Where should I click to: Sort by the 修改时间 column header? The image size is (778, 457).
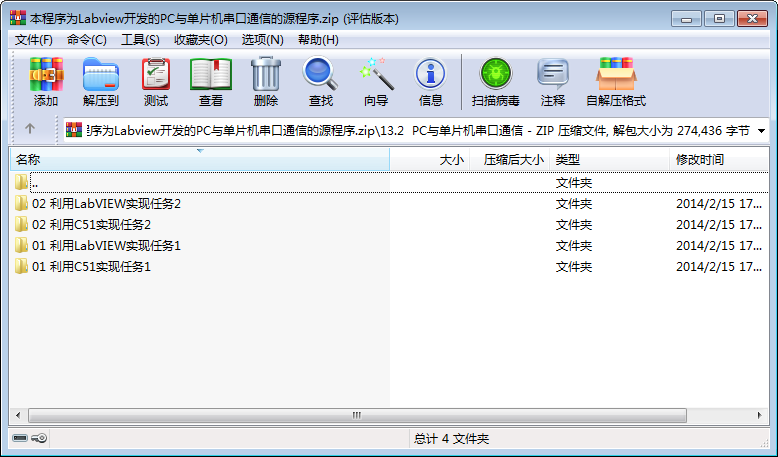click(x=719, y=159)
